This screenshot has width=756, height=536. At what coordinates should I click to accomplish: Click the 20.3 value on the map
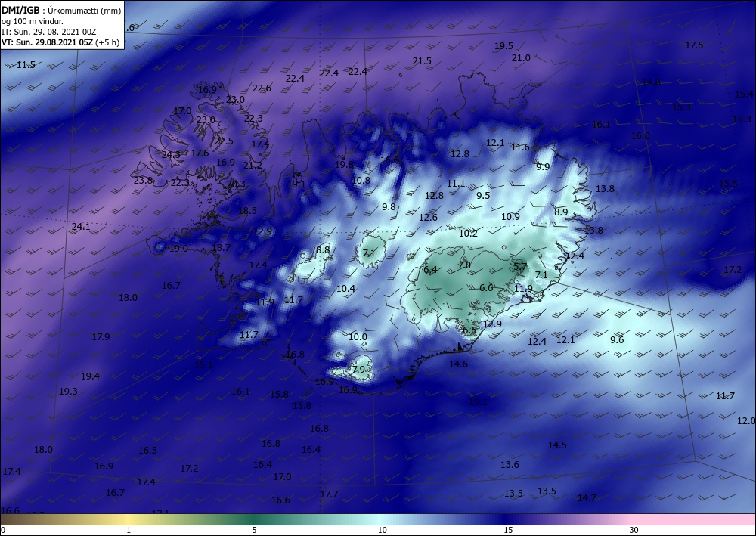[x=236, y=184]
